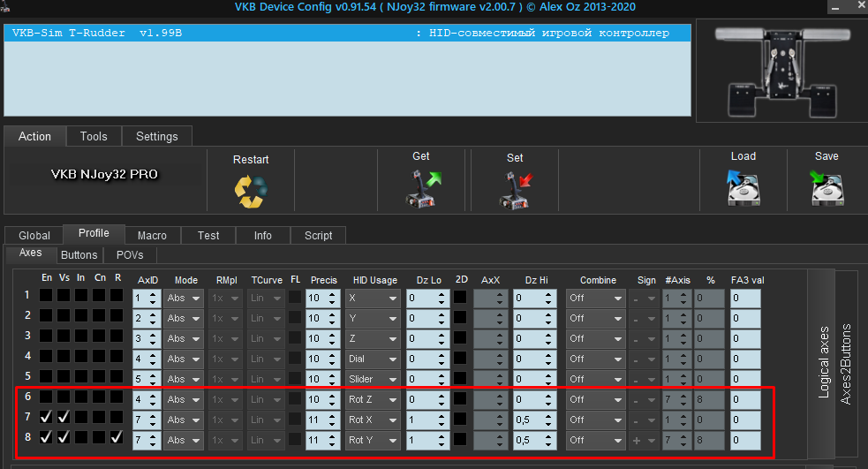Click the VKB NJoy32 PRO label
Viewport: 868px width, 469px height.
click(x=104, y=174)
